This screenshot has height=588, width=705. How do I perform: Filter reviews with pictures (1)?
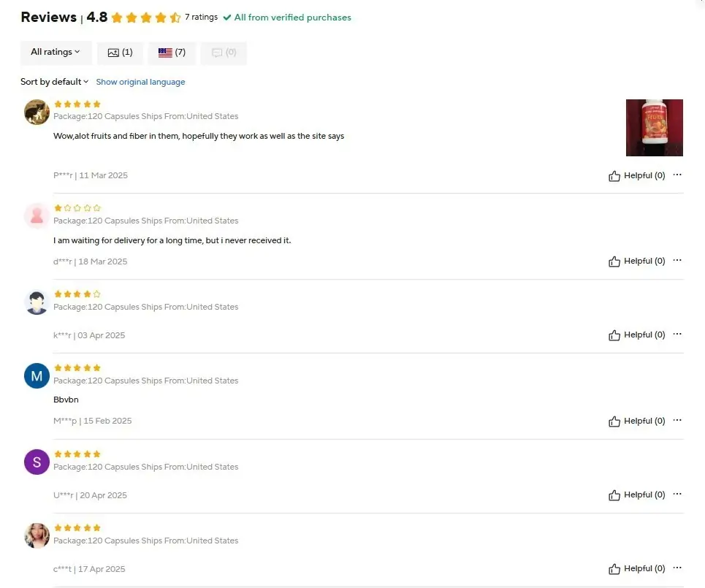click(120, 53)
